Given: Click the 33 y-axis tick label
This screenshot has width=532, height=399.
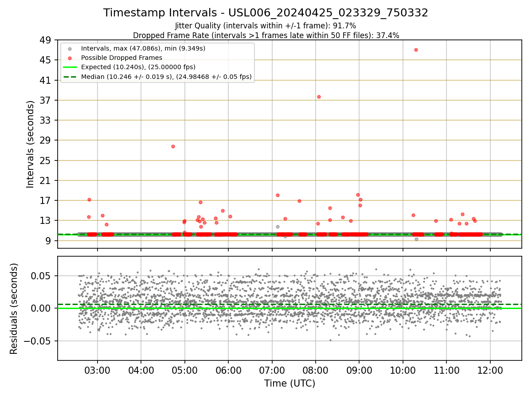Looking at the screenshot, I should [x=46, y=121].
